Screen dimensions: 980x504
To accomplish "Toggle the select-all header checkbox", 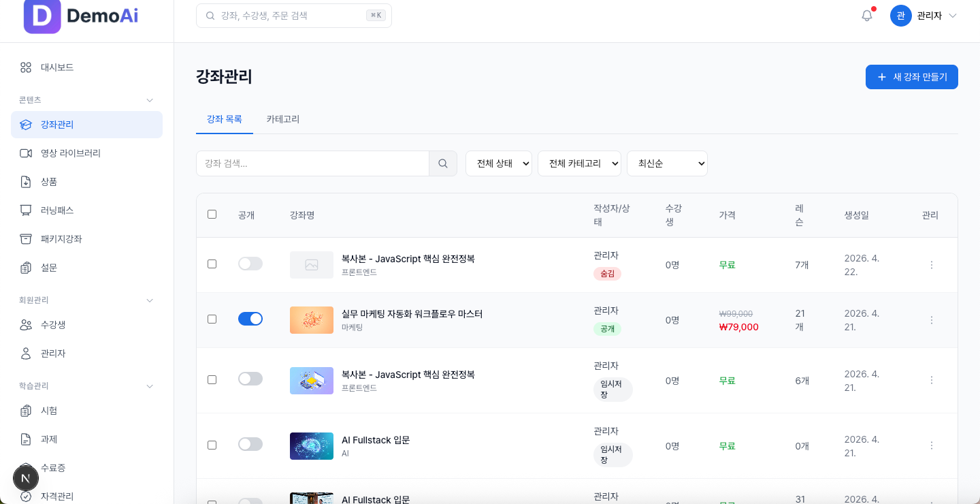I will click(212, 214).
